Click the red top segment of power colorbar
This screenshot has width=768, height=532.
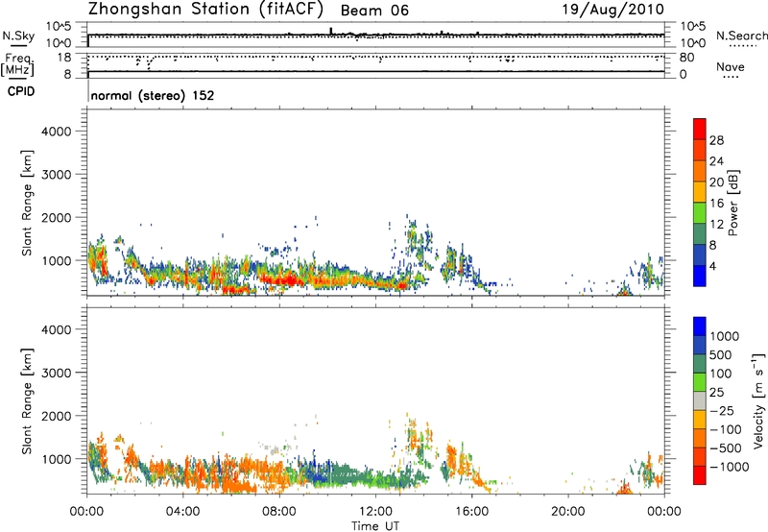click(700, 129)
